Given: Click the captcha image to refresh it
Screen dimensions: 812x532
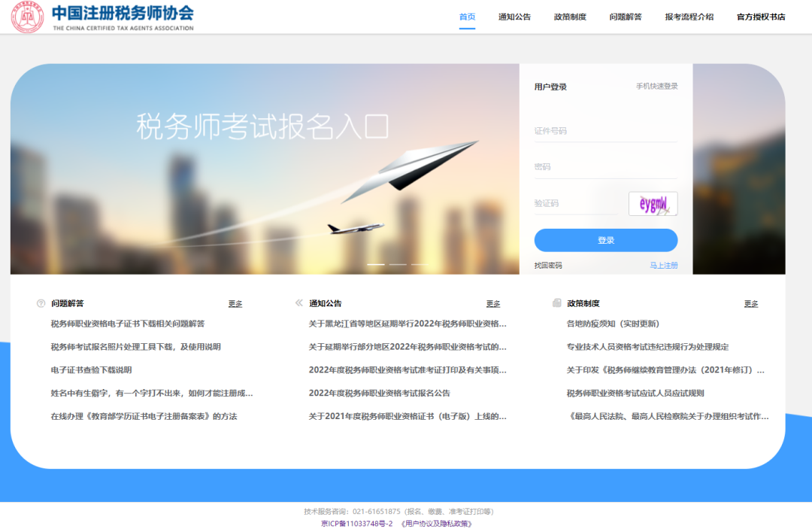Looking at the screenshot, I should (x=652, y=203).
